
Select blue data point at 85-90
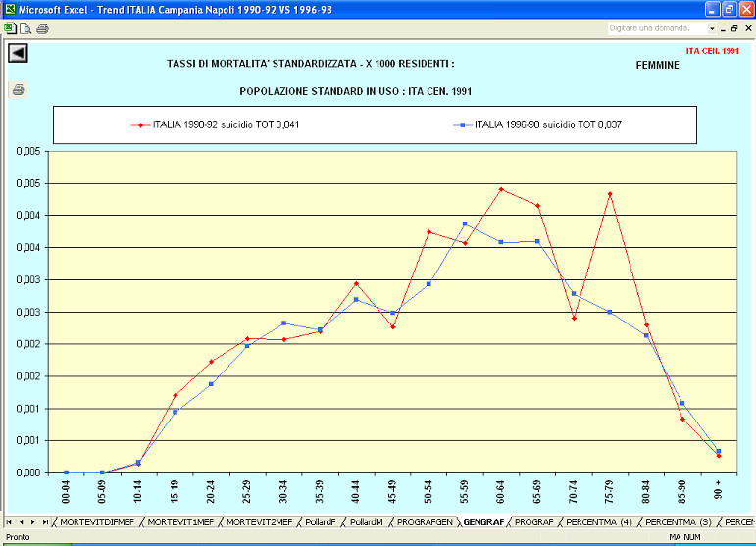[x=682, y=403]
